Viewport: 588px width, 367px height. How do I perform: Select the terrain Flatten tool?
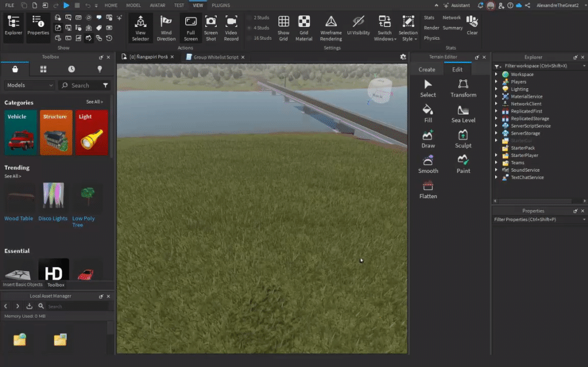pos(428,190)
